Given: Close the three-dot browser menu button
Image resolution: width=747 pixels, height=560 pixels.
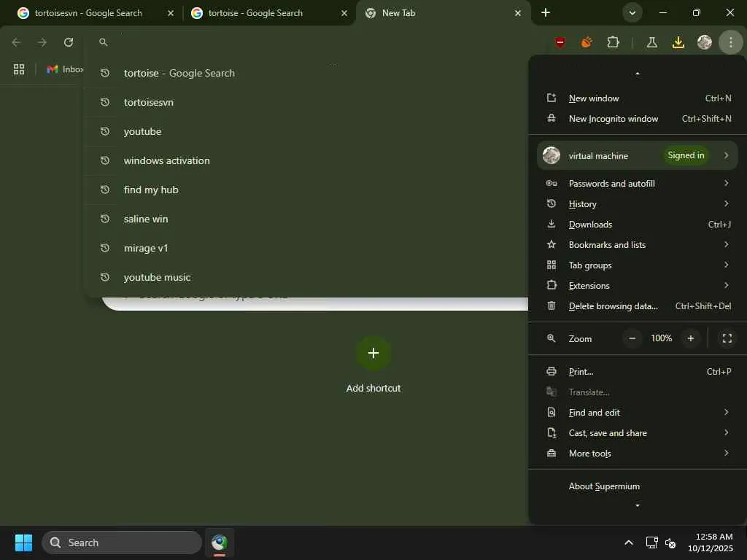Looking at the screenshot, I should tap(731, 42).
